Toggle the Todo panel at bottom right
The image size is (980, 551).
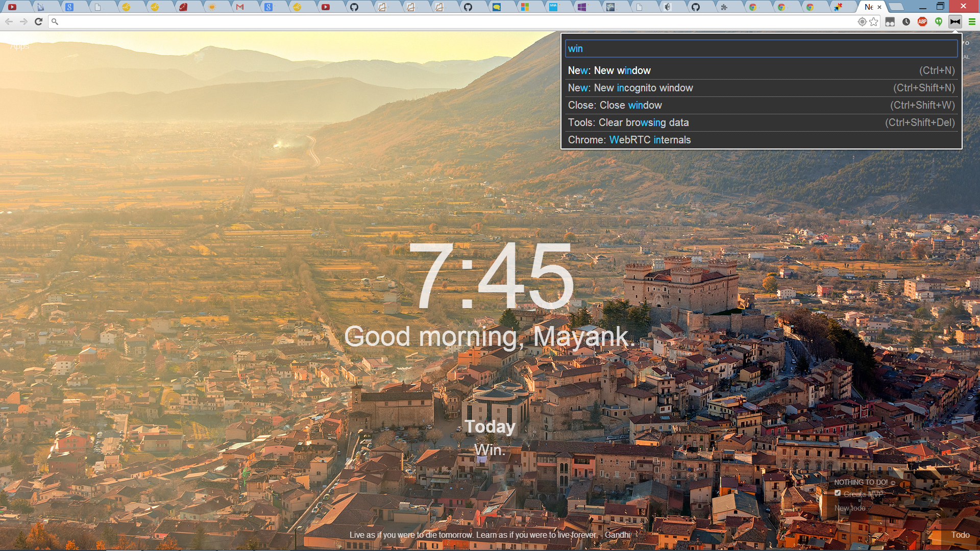pos(960,535)
